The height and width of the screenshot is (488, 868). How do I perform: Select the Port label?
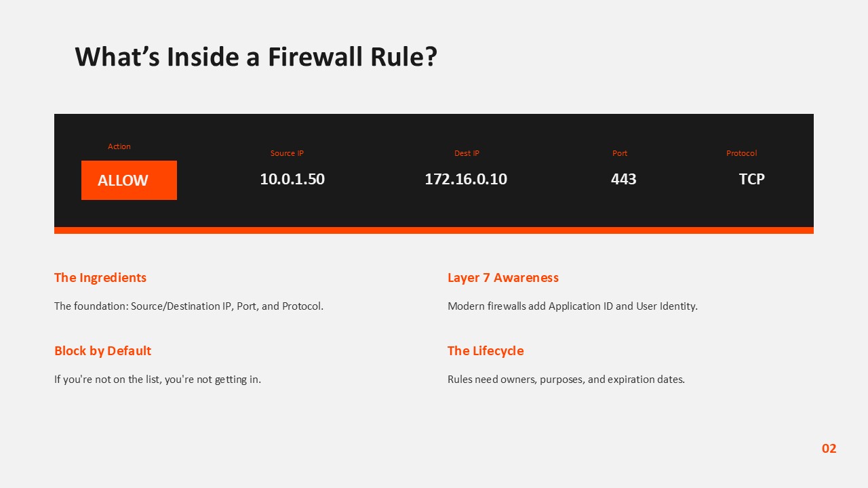click(x=620, y=153)
